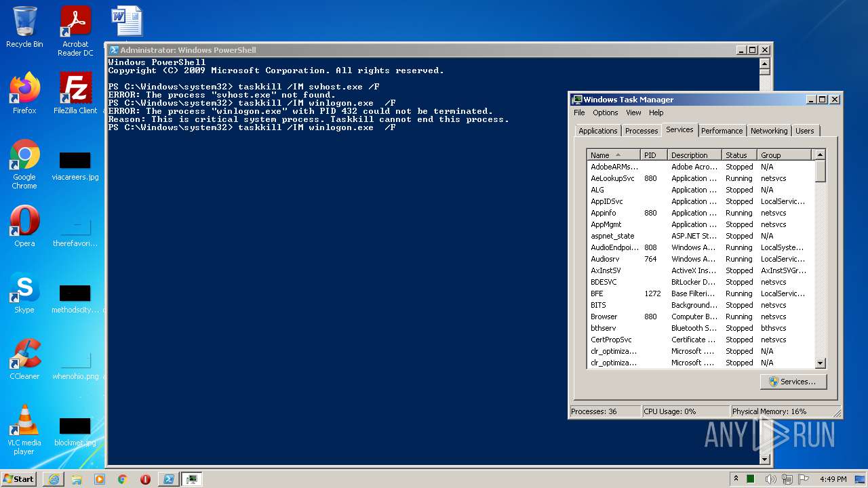This screenshot has width=868, height=488.
Task: Select the Browser service row
Action: [700, 317]
